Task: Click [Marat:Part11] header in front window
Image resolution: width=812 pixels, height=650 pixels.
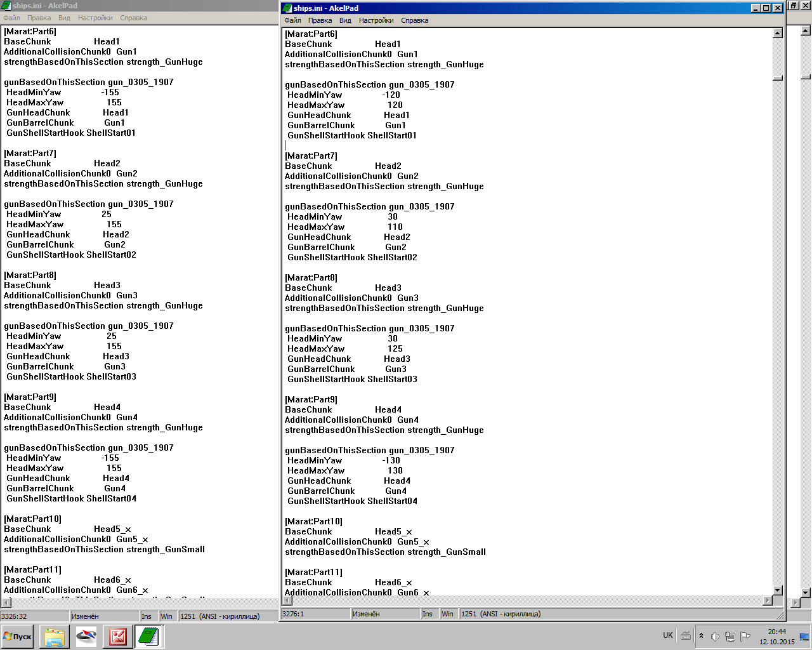Action: tap(313, 572)
